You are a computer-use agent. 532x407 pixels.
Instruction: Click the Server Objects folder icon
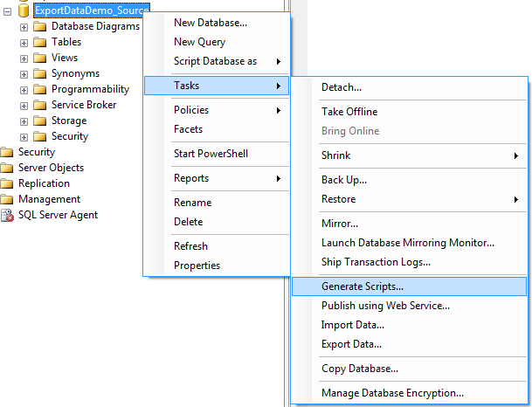(x=7, y=168)
